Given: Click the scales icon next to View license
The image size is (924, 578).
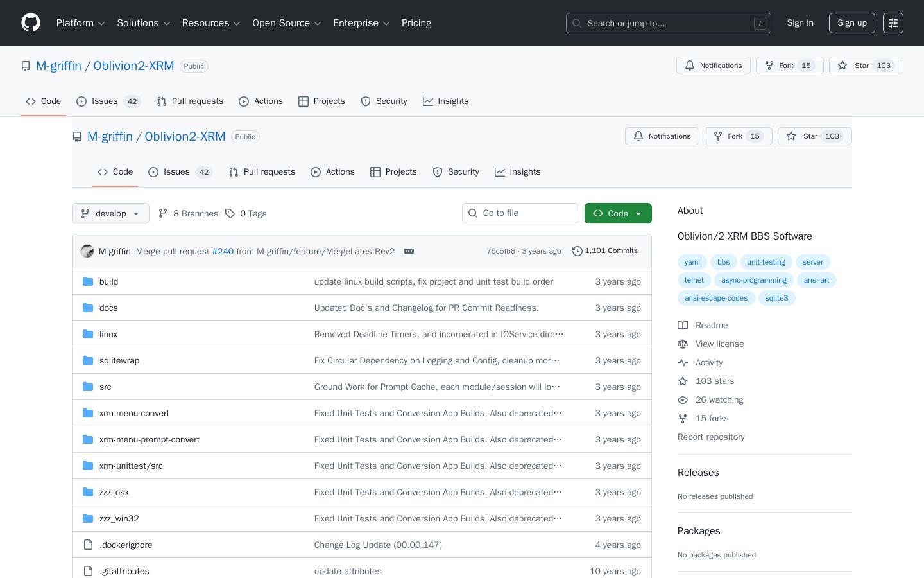Looking at the screenshot, I should click(x=683, y=344).
